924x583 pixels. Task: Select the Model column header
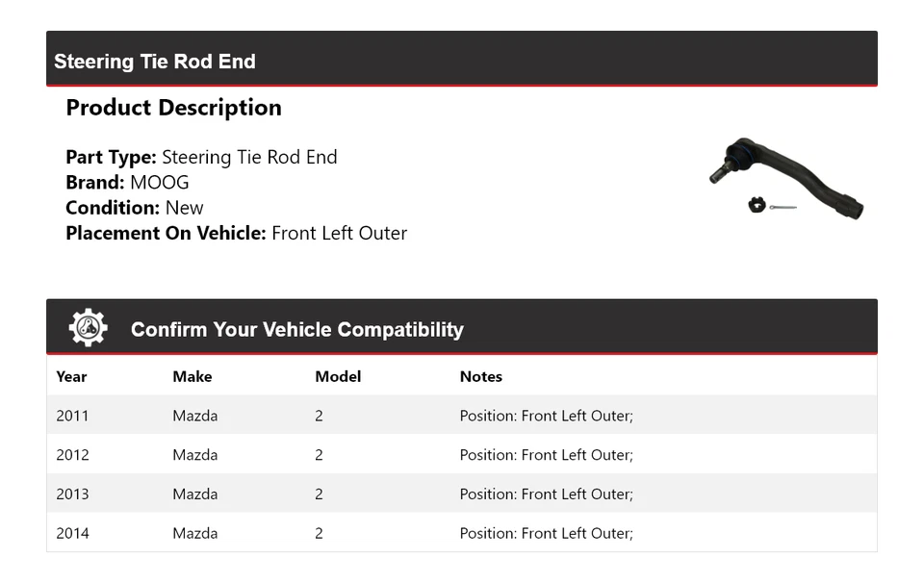point(338,376)
